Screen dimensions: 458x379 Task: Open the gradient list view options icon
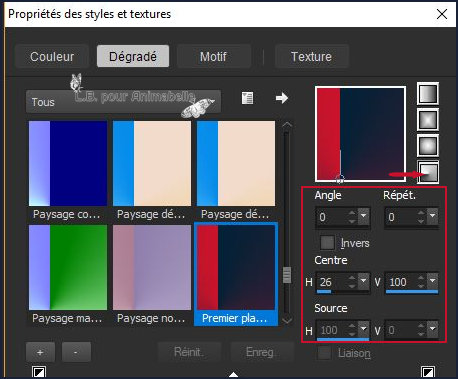pyautogui.click(x=247, y=98)
